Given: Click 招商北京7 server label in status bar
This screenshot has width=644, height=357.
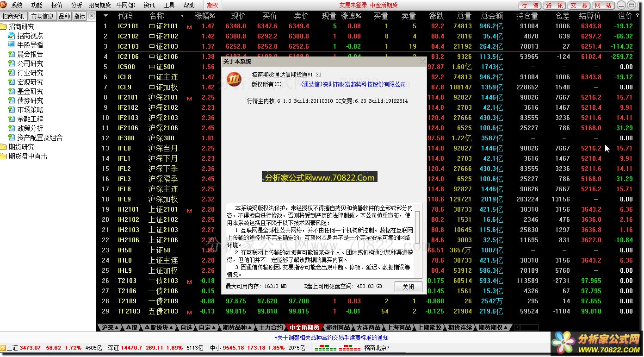Looking at the screenshot, I should coord(377,348).
